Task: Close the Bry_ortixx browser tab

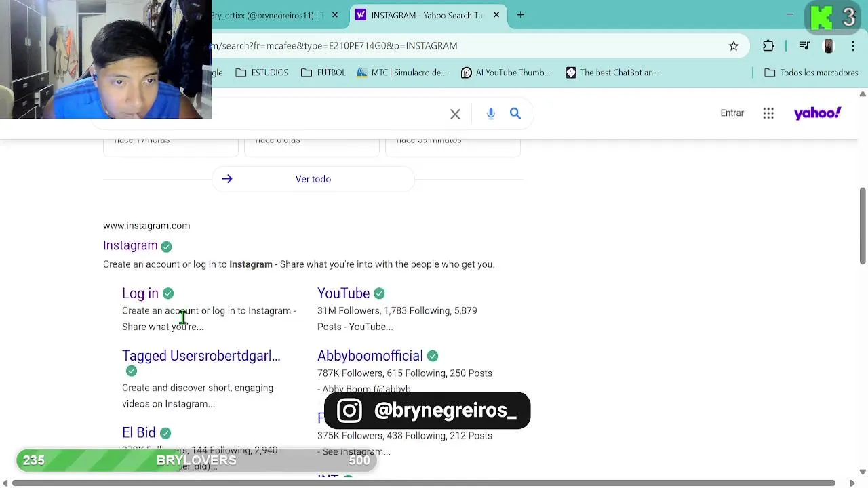Action: pyautogui.click(x=334, y=15)
